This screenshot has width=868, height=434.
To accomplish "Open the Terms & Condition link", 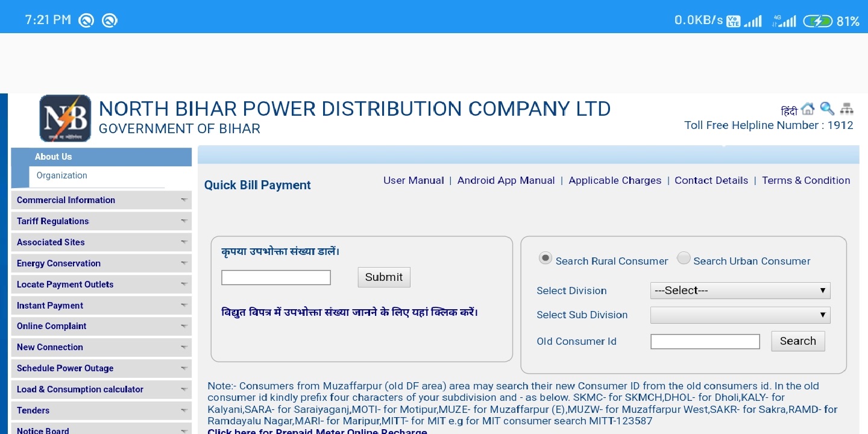I will click(x=806, y=180).
